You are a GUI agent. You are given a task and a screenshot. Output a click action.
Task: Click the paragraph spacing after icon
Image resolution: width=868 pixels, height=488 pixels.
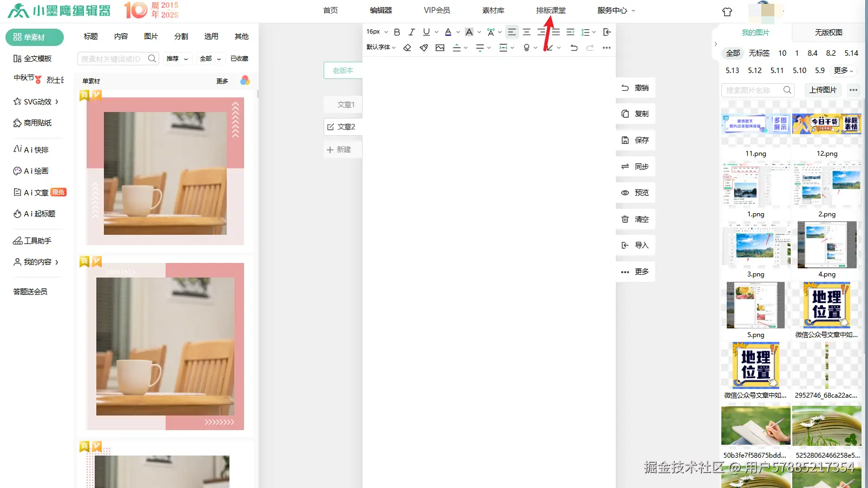tap(480, 48)
